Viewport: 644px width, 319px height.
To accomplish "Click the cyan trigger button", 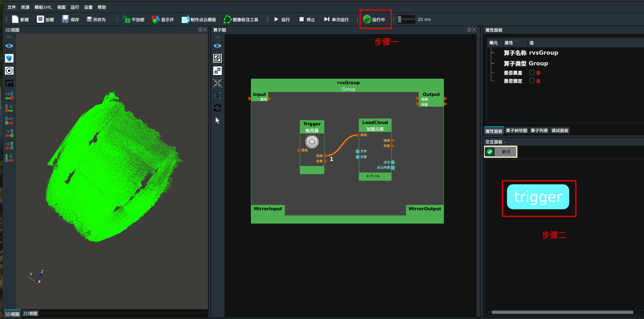I will coord(538,197).
